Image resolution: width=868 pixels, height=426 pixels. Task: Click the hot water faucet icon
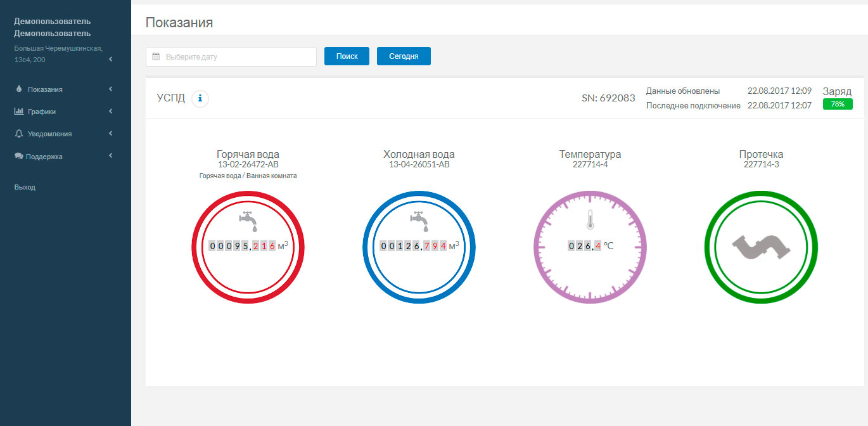coord(248,220)
